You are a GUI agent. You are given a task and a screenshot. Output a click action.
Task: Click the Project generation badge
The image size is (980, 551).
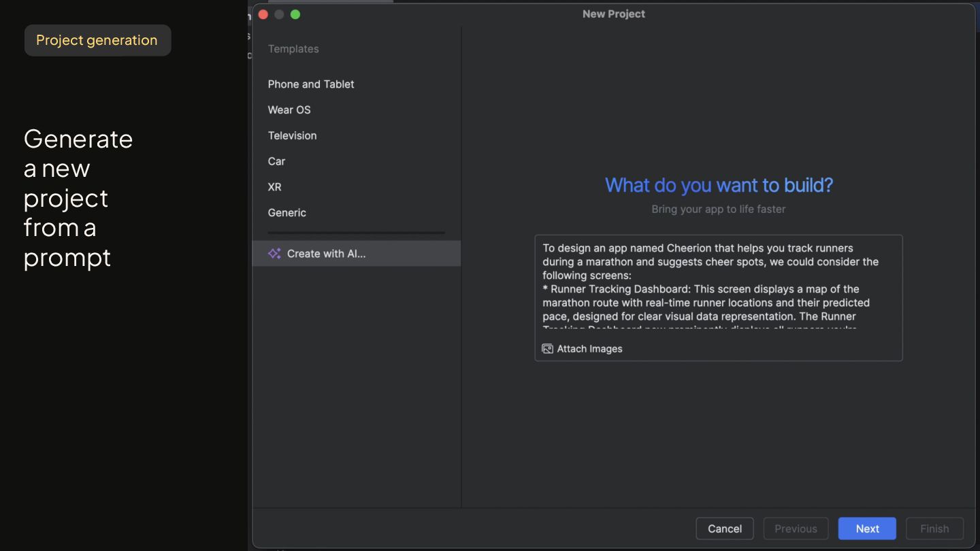(x=97, y=40)
